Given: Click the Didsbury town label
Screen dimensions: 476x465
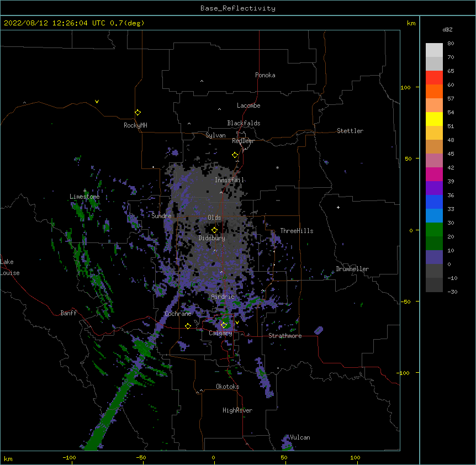Looking at the screenshot, I should pyautogui.click(x=212, y=238).
